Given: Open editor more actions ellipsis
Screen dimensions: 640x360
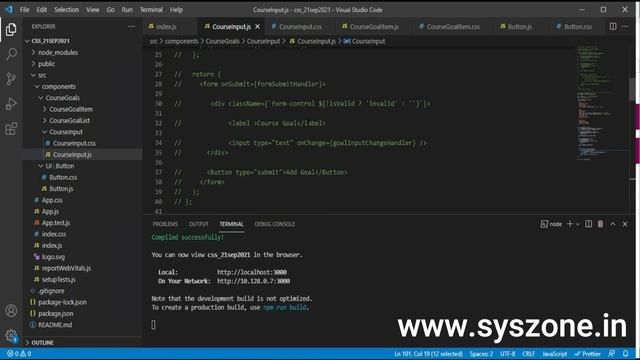Looking at the screenshot, I should click(x=625, y=27).
